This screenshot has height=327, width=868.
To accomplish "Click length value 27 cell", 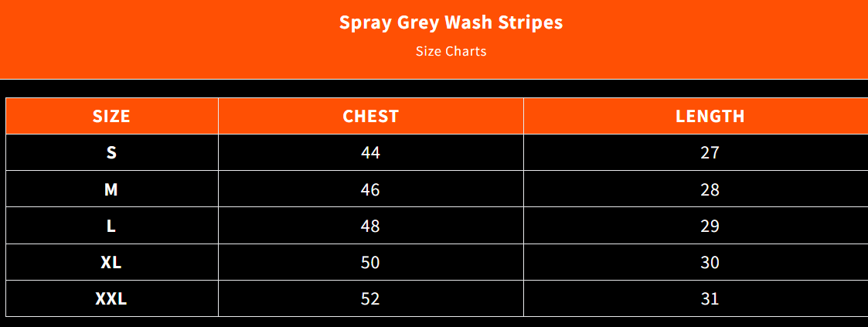I will pyautogui.click(x=710, y=153).
